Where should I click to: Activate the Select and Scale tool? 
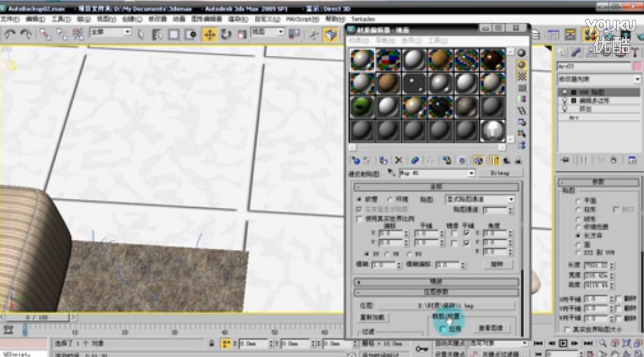click(x=241, y=35)
